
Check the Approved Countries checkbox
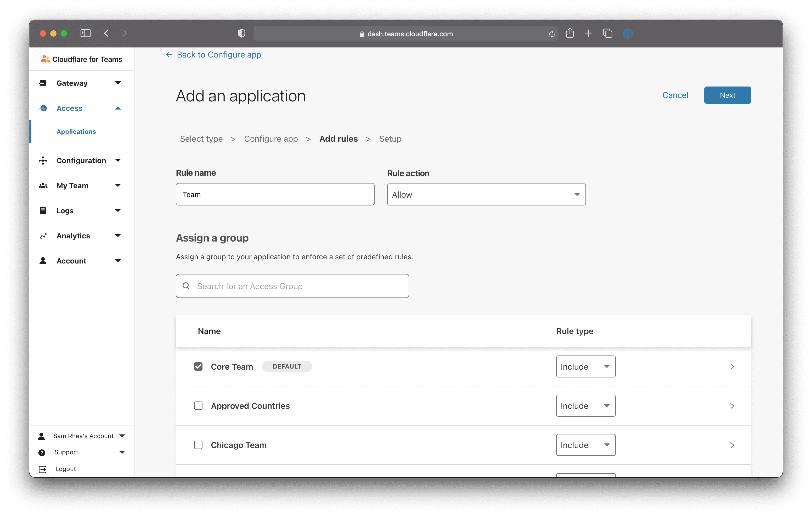pyautogui.click(x=198, y=405)
